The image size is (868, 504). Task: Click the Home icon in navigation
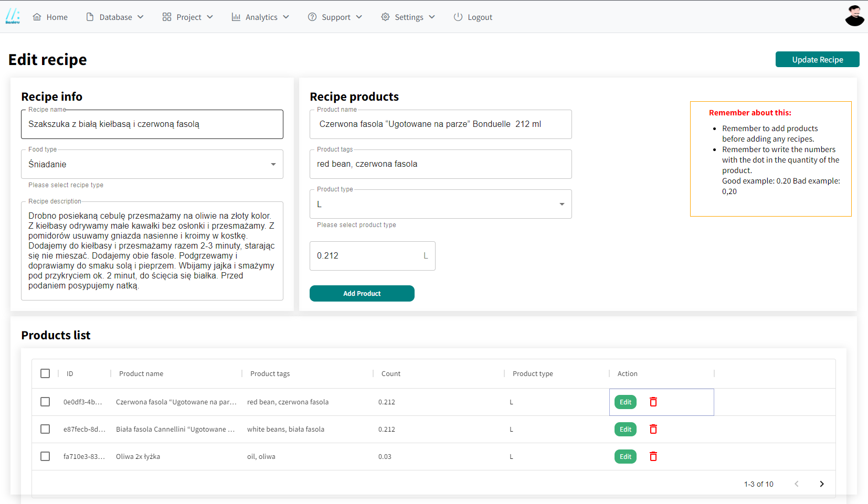[37, 17]
